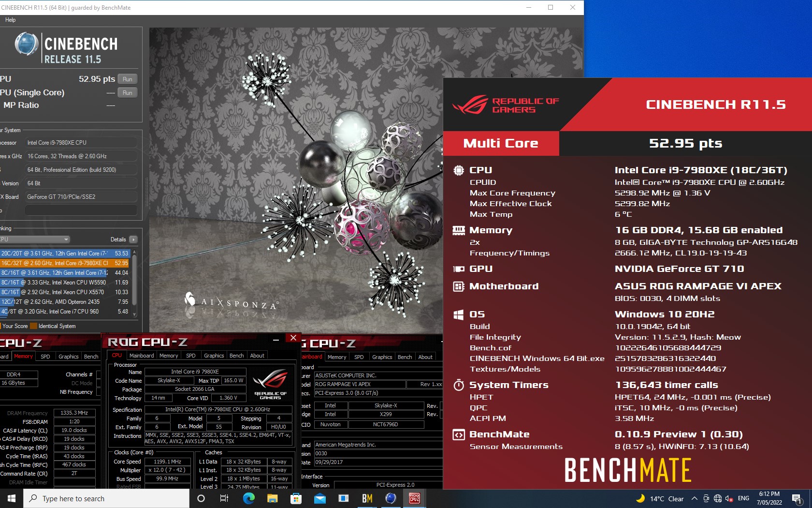The image size is (812, 508).
Task: Open File Explorer from the taskbar
Action: coord(272,498)
